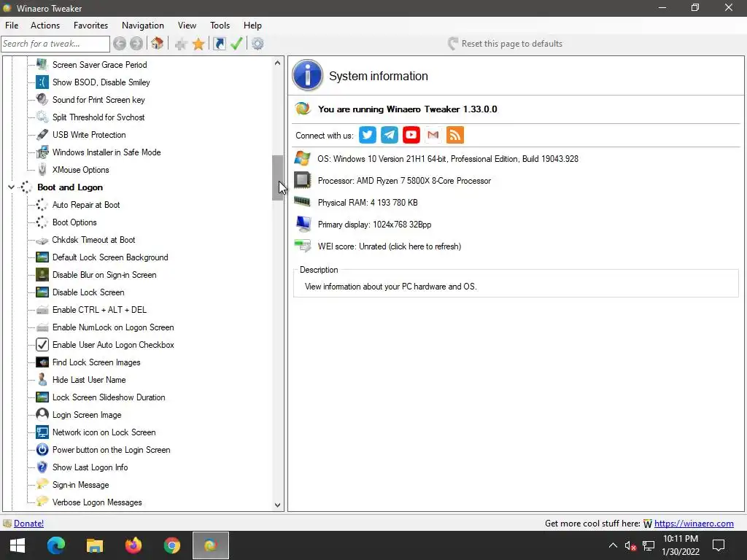Image resolution: width=747 pixels, height=560 pixels.
Task: Click the Hide Last User Name icon
Action: 42,379
